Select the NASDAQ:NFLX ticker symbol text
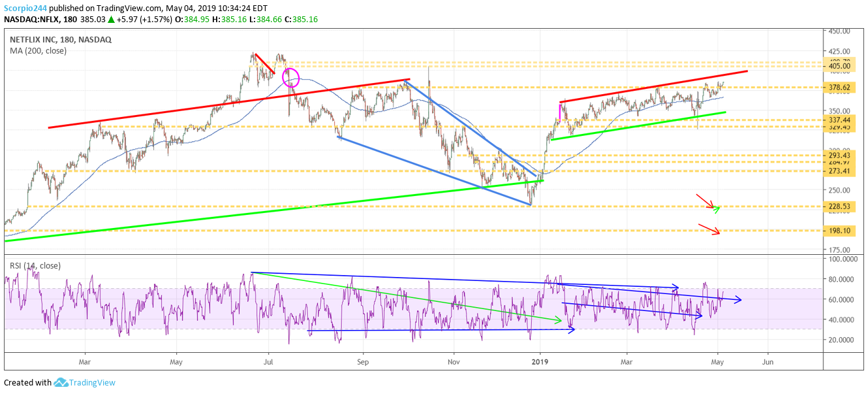Viewport: 868px width, 394px height. point(33,20)
